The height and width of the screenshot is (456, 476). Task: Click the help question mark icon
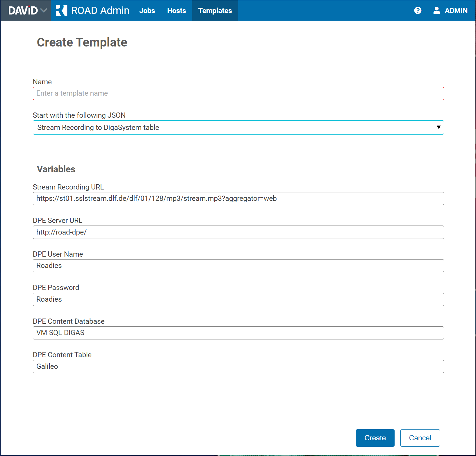click(x=418, y=10)
